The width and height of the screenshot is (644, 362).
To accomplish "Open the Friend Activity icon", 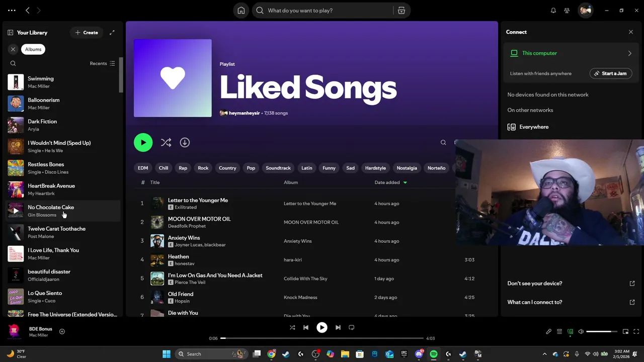I will 567,11.
